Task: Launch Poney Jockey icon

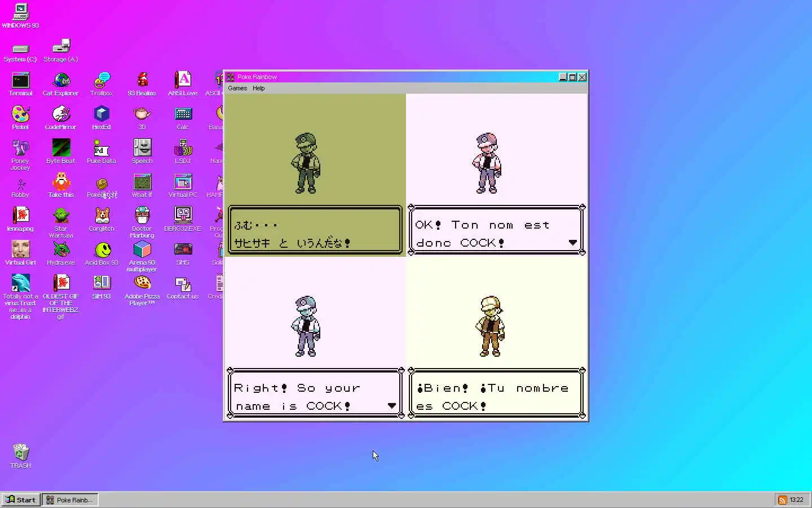Action: click(20, 155)
